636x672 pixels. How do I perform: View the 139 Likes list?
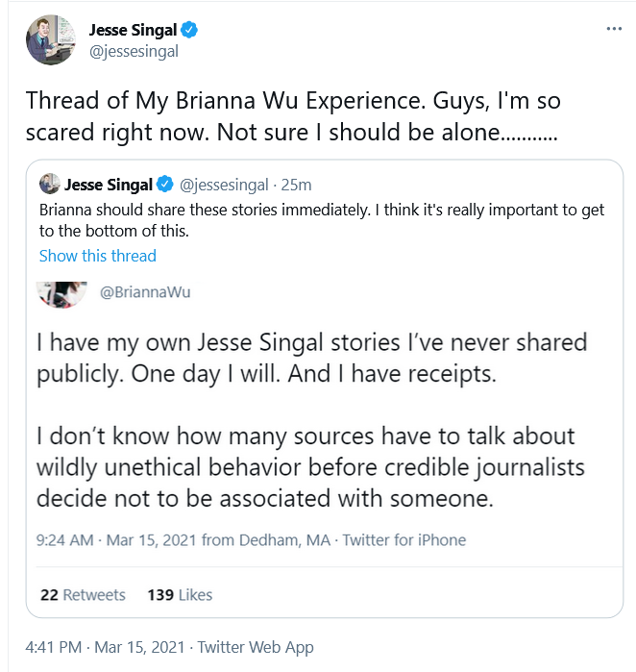[180, 595]
